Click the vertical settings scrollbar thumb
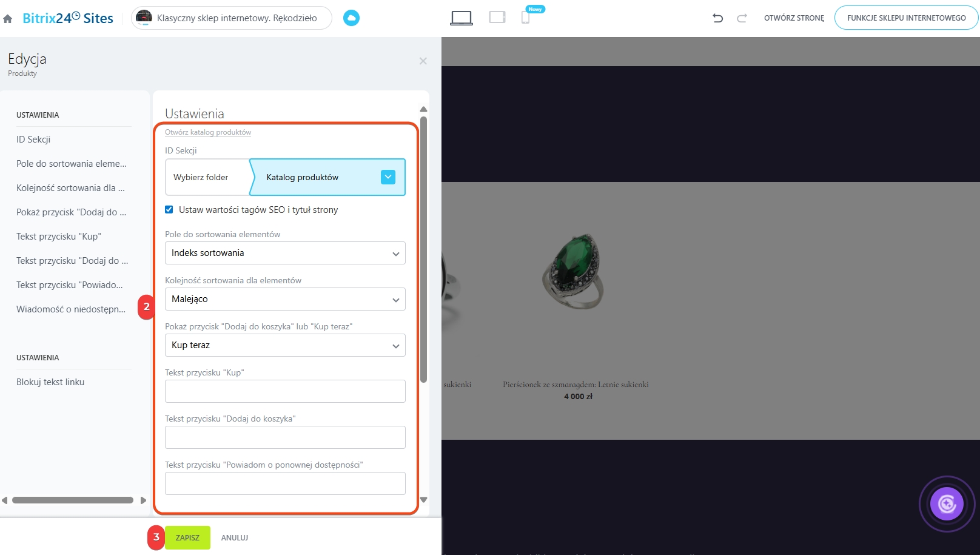 (424, 249)
